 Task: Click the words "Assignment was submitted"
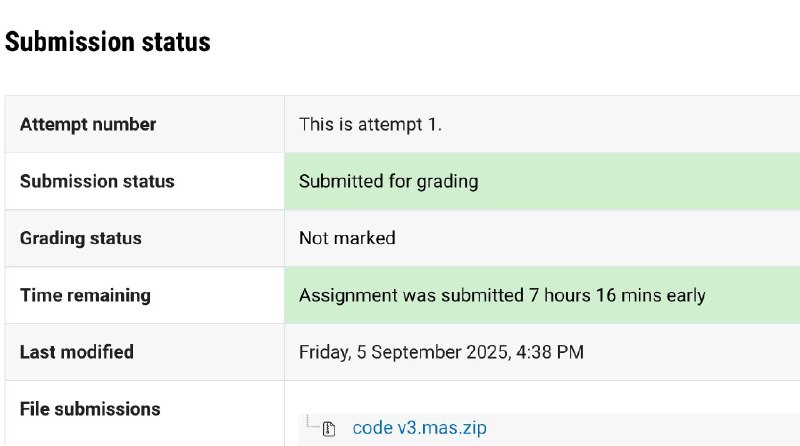(411, 295)
